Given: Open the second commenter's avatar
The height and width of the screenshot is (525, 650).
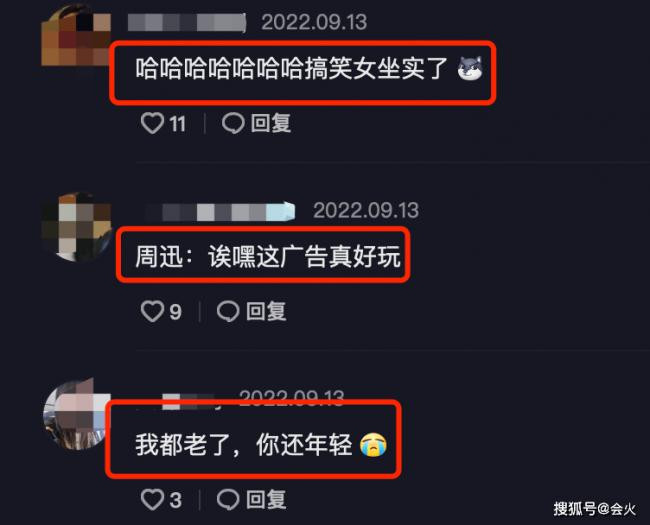Looking at the screenshot, I should pos(76,226).
